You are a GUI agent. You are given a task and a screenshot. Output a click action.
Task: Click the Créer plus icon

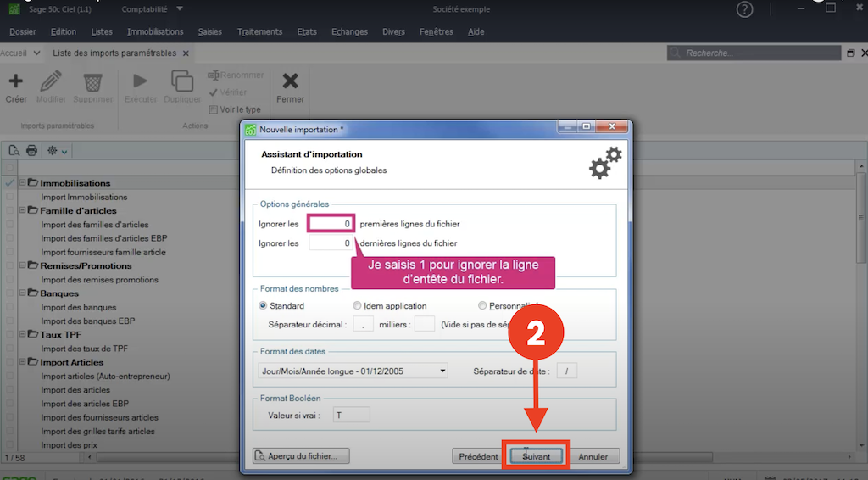15,81
